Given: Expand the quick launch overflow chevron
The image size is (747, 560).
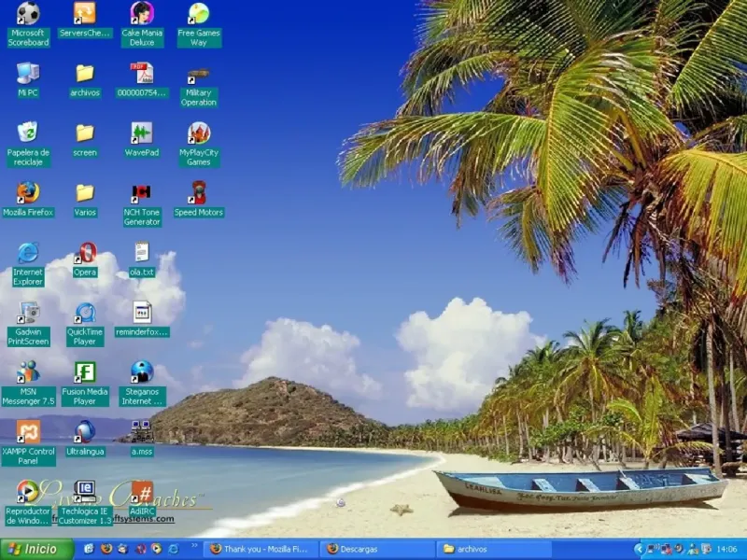Looking at the screenshot, I should (x=194, y=546).
